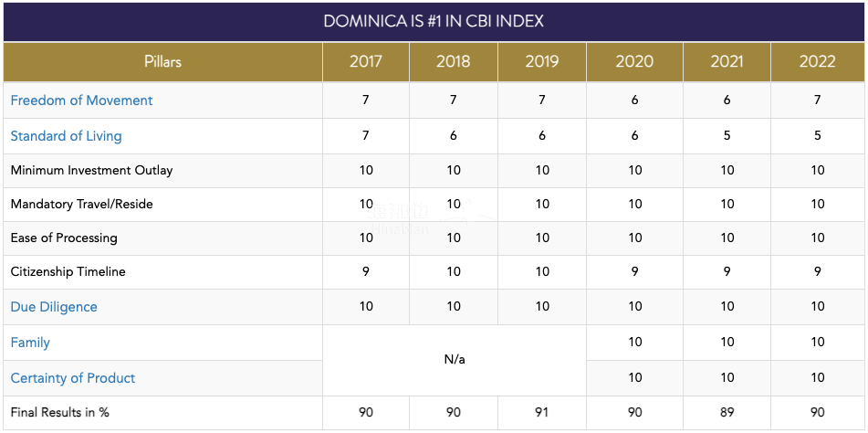This screenshot has height=433, width=868.
Task: Click the Citizenship Timeline row label
Action: pos(68,271)
